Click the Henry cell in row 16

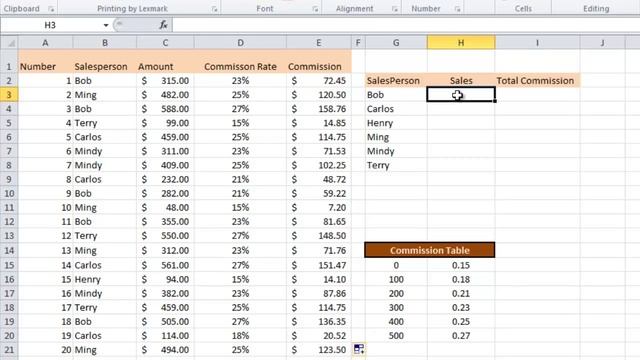coord(105,280)
